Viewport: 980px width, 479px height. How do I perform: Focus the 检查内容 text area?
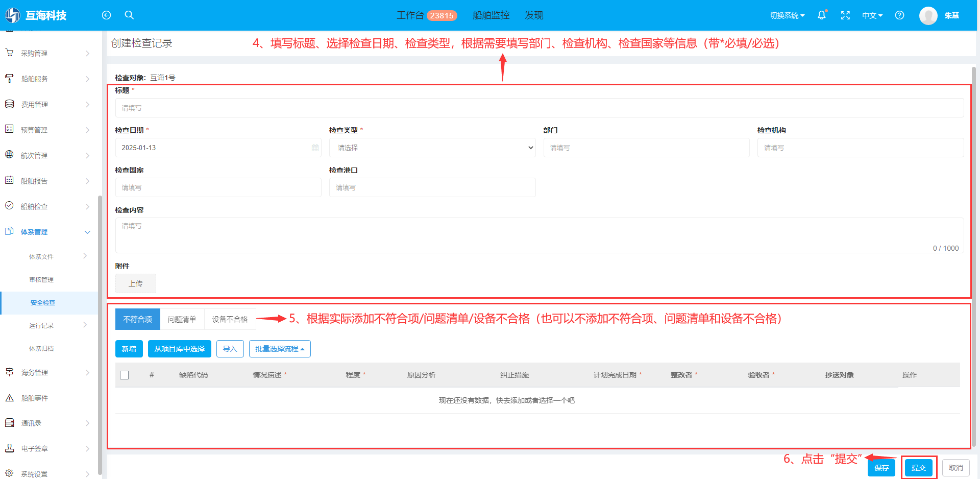[540, 235]
